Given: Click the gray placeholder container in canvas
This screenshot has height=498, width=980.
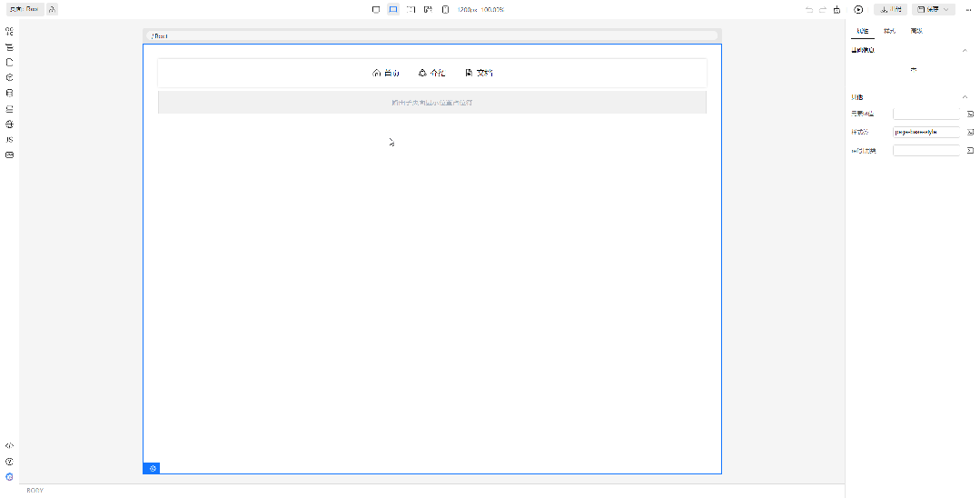Looking at the screenshot, I should (432, 103).
